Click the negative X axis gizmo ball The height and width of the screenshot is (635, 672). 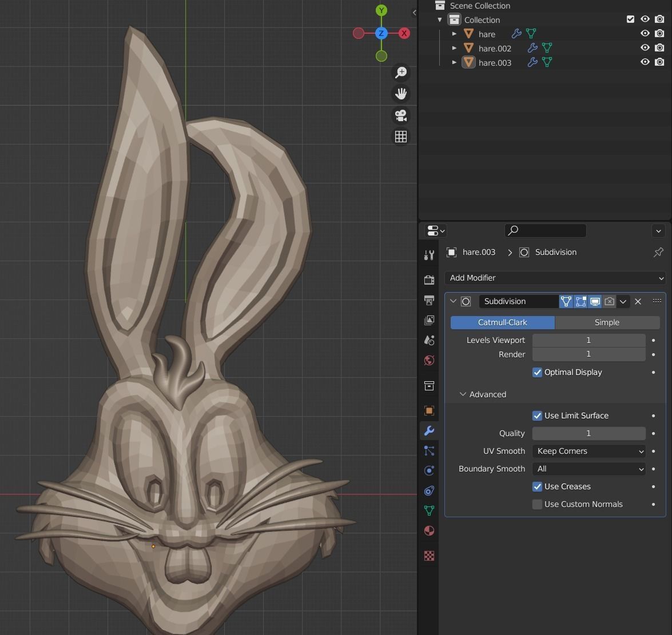tap(359, 33)
